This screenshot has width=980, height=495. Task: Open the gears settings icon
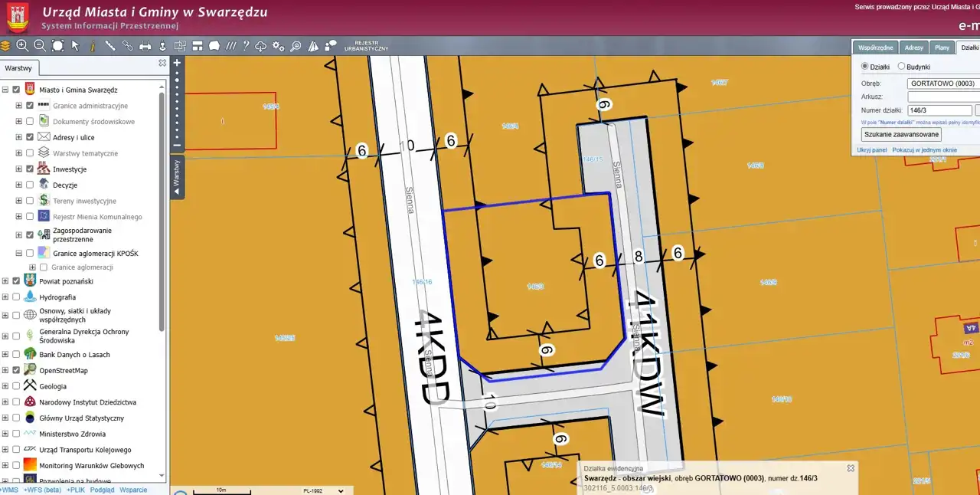point(278,46)
